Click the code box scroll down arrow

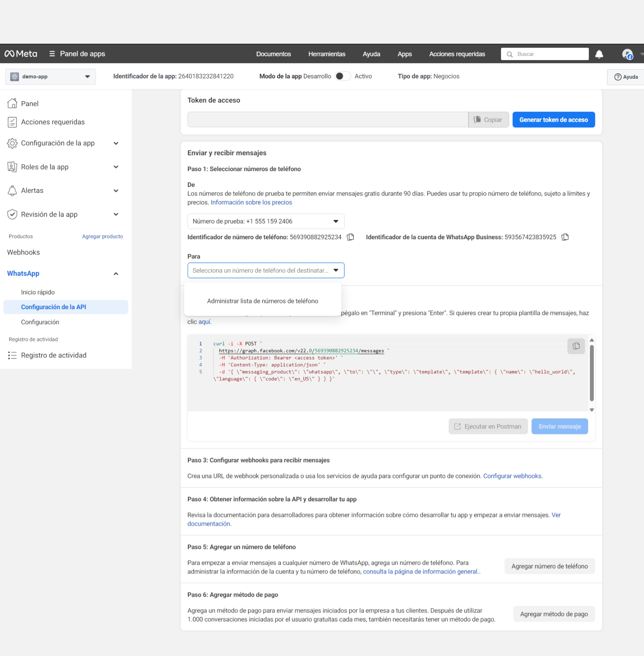[592, 410]
